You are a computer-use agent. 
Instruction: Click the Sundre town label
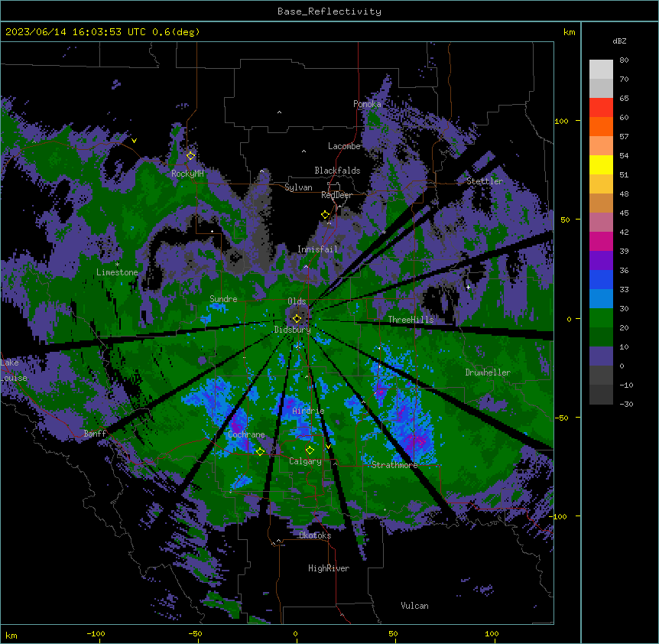coord(223,299)
